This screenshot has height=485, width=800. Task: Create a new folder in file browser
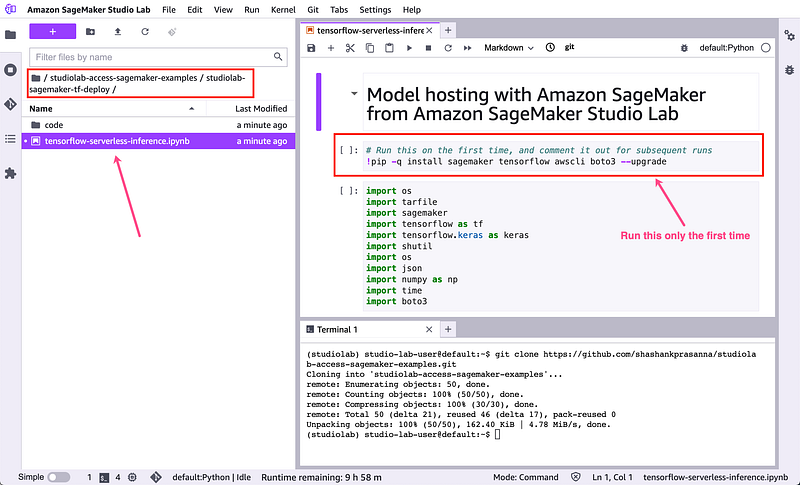91,32
